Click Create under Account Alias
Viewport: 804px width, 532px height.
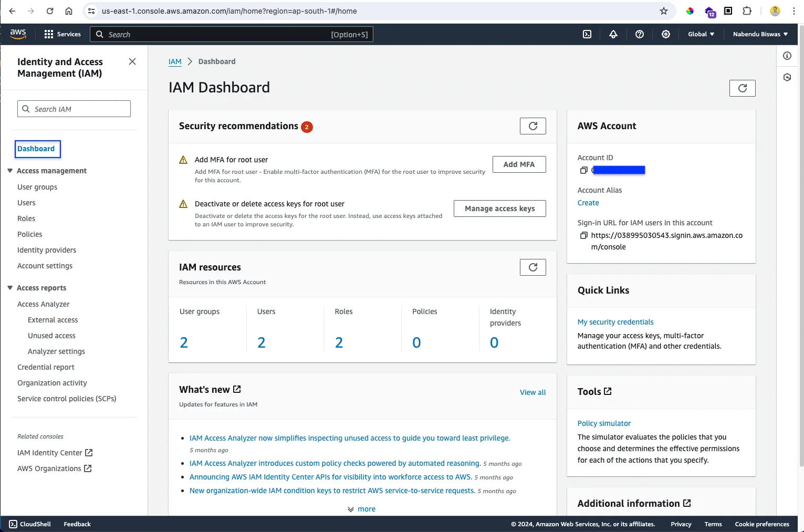pyautogui.click(x=588, y=203)
